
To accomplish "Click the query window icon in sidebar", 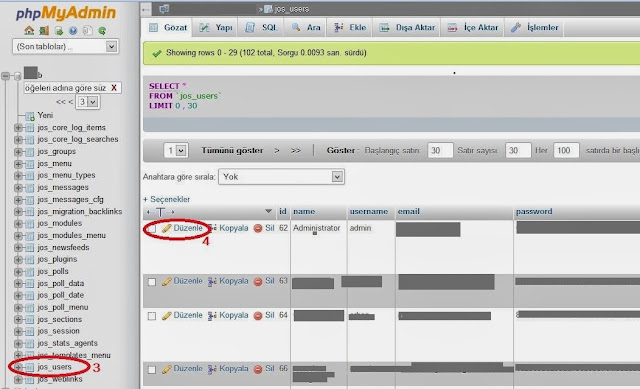I will (x=59, y=31).
